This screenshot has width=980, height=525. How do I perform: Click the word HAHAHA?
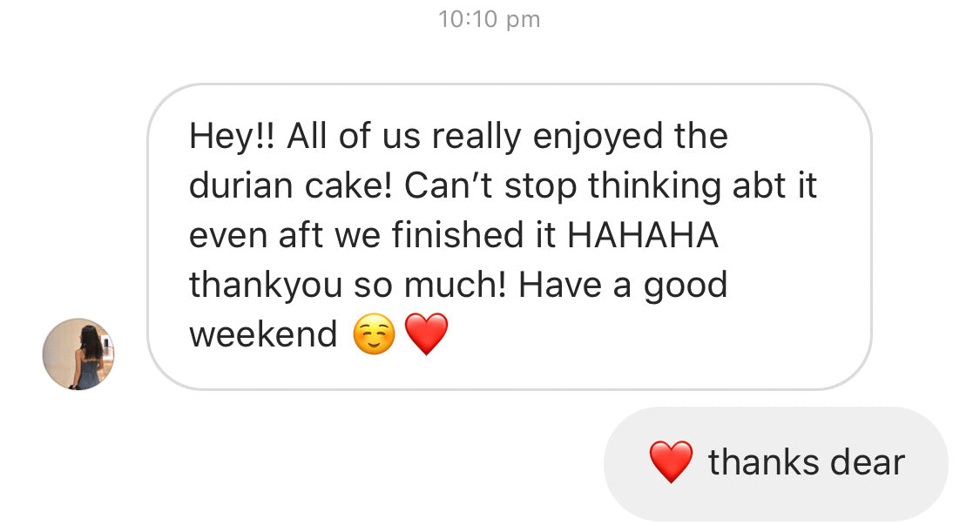click(x=643, y=236)
